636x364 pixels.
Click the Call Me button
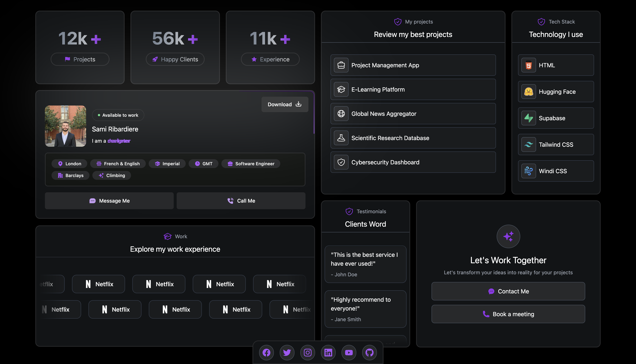tap(241, 201)
